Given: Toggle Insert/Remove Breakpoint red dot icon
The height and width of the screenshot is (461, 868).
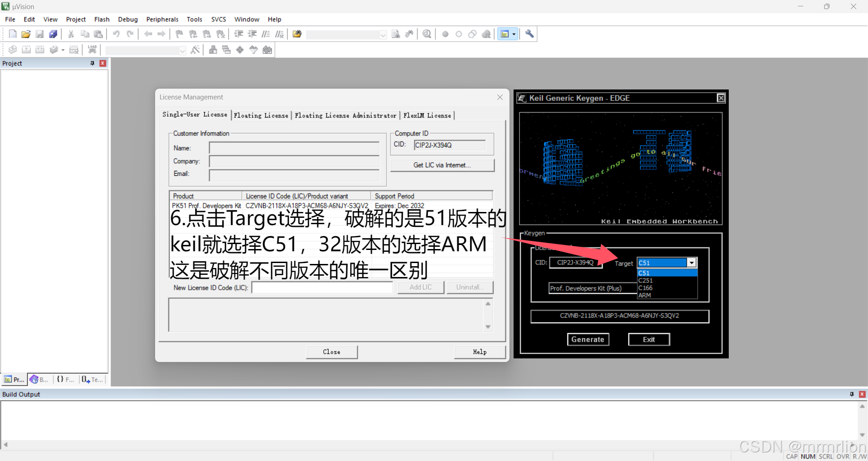Looking at the screenshot, I should pyautogui.click(x=445, y=34).
